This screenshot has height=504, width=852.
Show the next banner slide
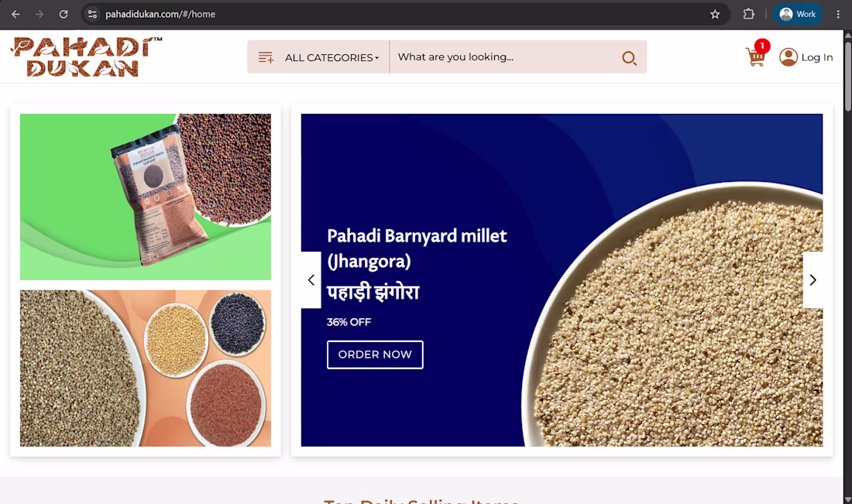pos(812,280)
